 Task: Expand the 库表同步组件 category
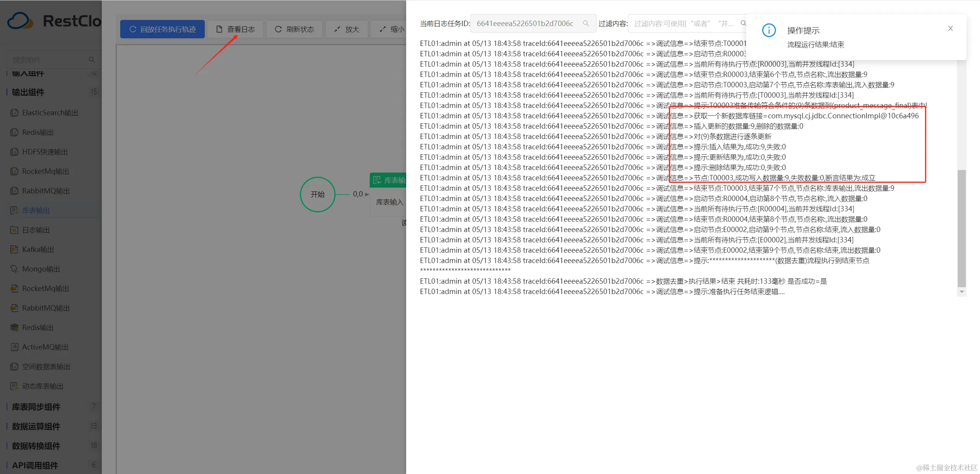[x=36, y=407]
